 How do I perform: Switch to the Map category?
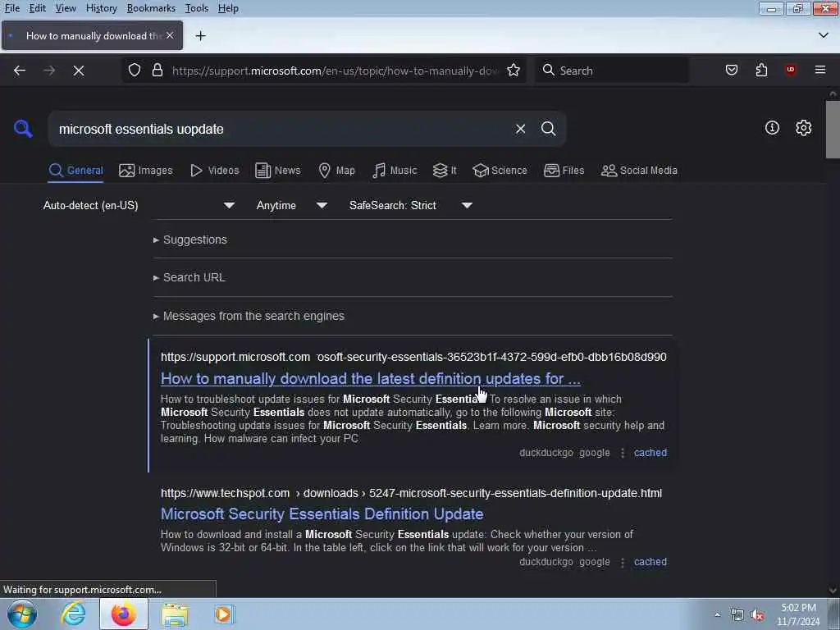coord(337,171)
